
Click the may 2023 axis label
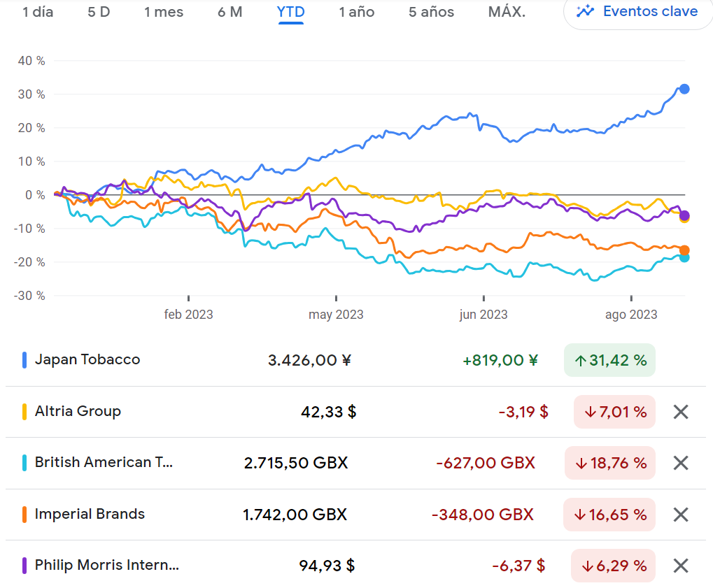(336, 315)
